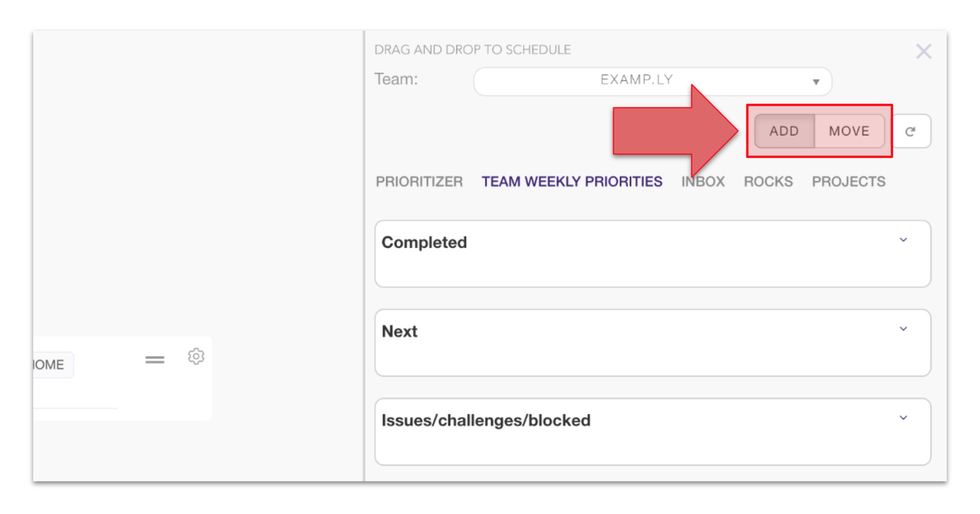Screen dimensions: 980x514
Task: Expand the Issues/challenges/blocked chevron
Action: tap(903, 418)
